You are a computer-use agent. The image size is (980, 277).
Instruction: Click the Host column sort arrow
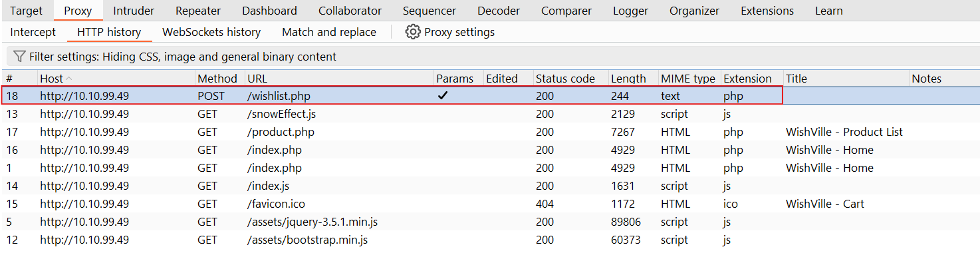tap(69, 79)
